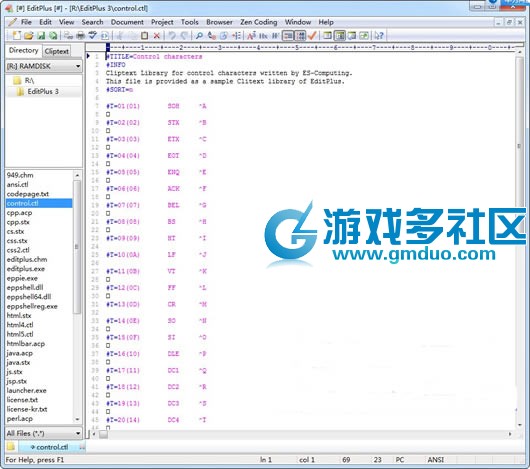
Task: Click the New file toolbar icon
Action: [x=17, y=35]
